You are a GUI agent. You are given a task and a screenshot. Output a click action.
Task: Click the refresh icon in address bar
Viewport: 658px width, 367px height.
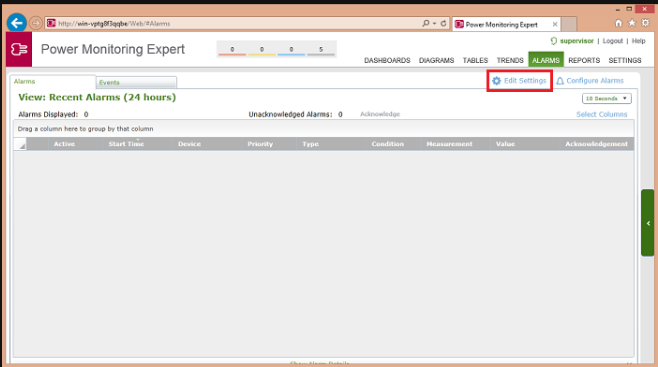(443, 23)
